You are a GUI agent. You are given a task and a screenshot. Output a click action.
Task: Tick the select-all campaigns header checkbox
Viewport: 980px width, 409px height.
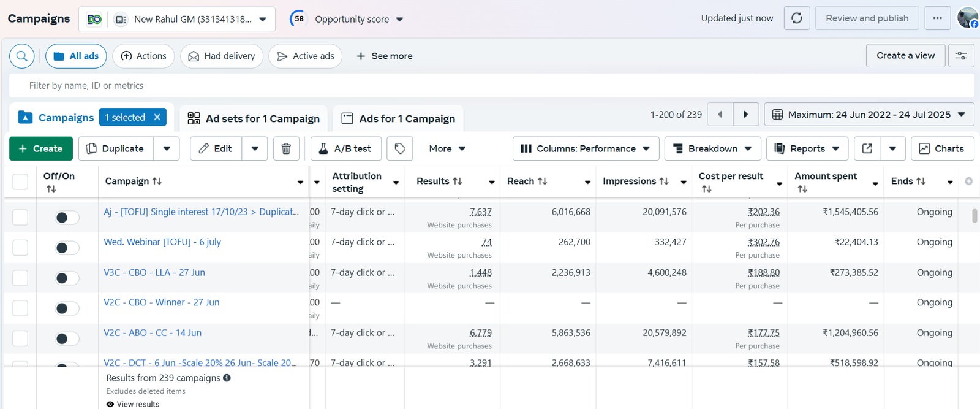pos(20,182)
